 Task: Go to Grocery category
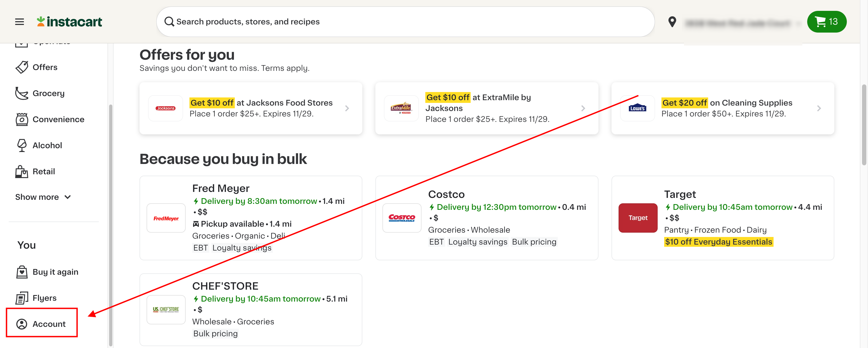pyautogui.click(x=48, y=93)
